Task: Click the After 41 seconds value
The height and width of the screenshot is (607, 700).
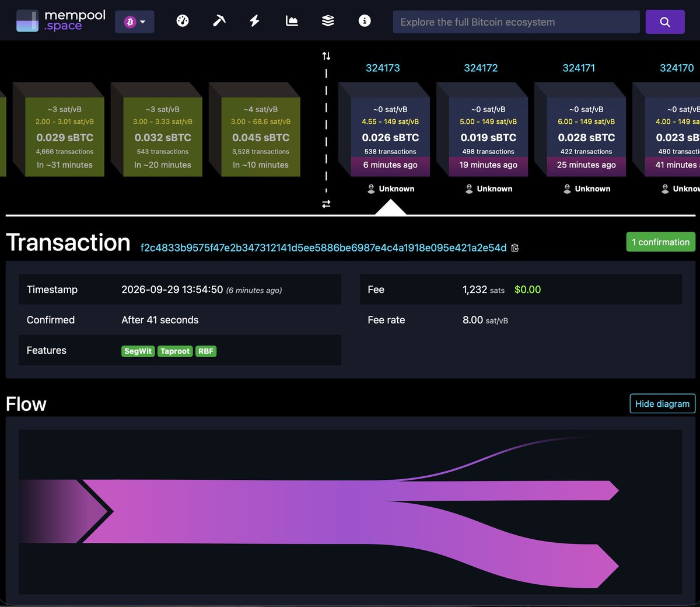Action: pyautogui.click(x=160, y=320)
